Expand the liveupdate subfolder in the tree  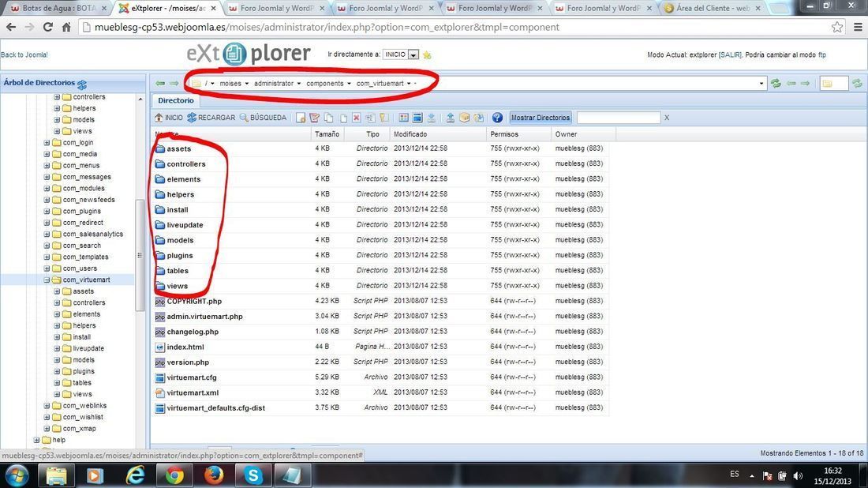57,348
